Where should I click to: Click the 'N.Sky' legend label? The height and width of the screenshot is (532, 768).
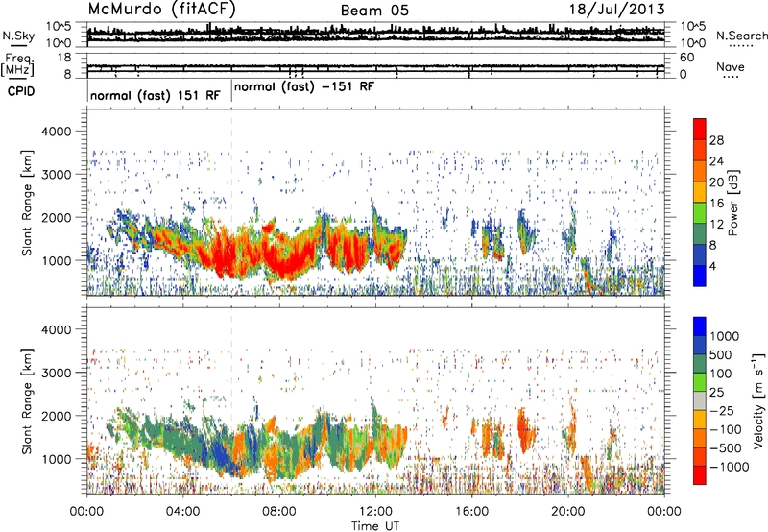(x=18, y=36)
